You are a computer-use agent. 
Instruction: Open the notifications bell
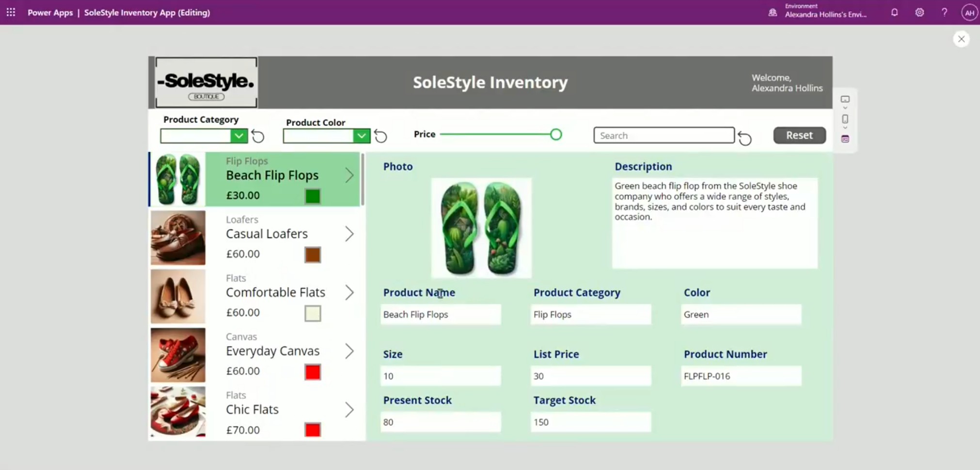point(894,12)
